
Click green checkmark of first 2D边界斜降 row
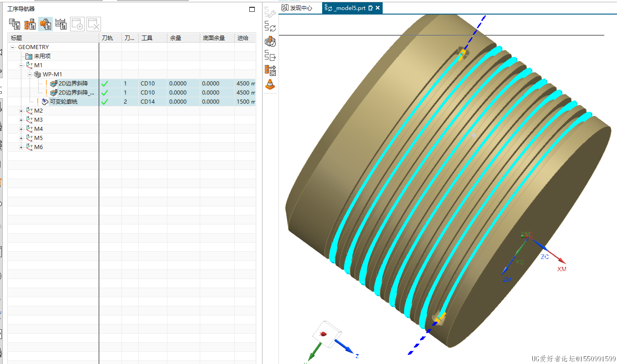click(x=105, y=84)
